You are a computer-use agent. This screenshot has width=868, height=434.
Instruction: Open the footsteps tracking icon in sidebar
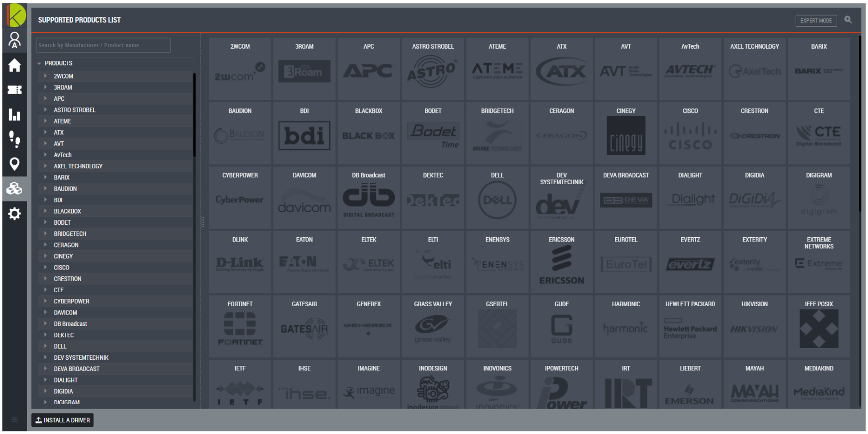[14, 139]
